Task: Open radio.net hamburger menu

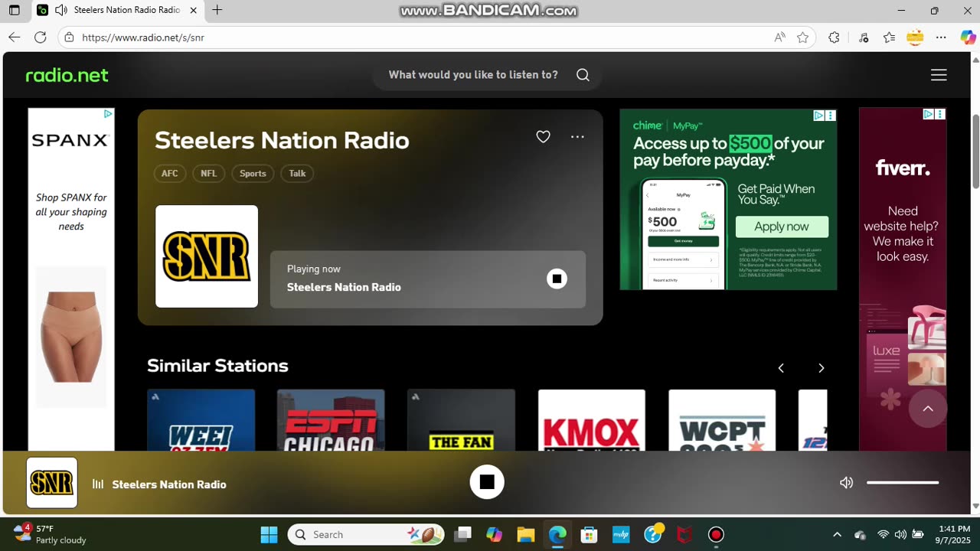Action: click(x=939, y=75)
